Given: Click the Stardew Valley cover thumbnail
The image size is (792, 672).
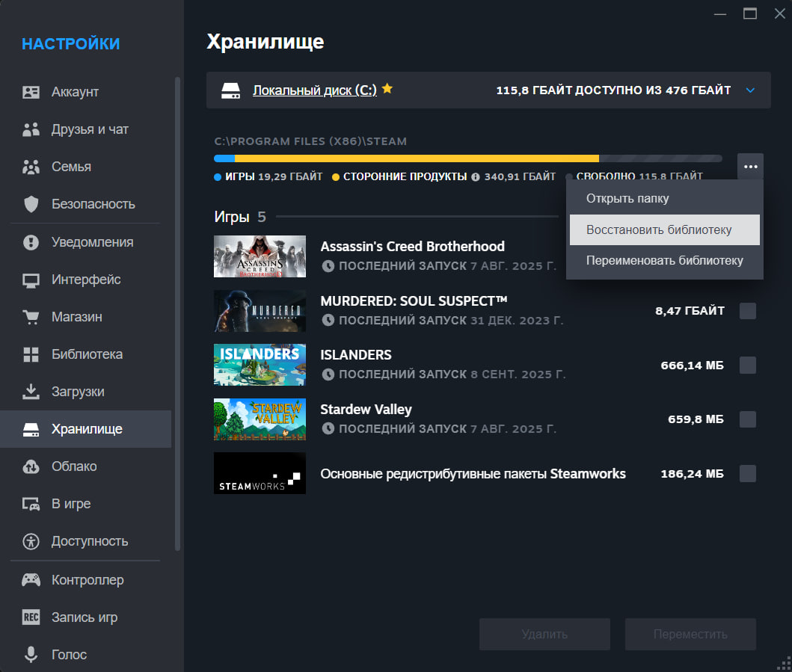Looking at the screenshot, I should (x=260, y=419).
